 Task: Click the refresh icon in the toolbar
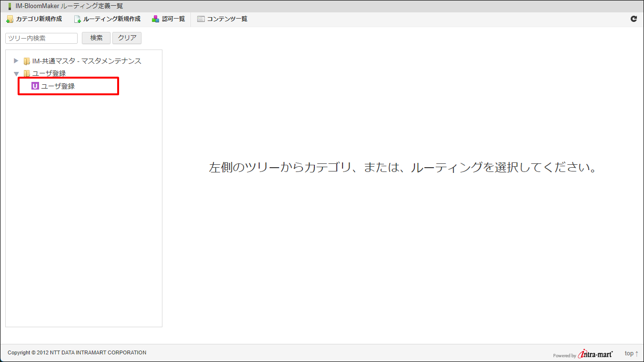pyautogui.click(x=634, y=19)
